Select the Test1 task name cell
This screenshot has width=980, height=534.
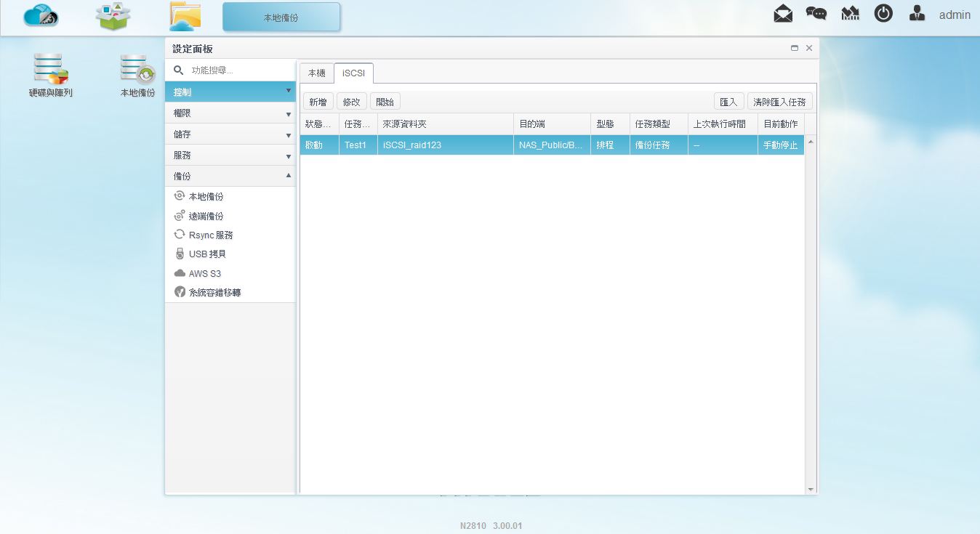point(358,145)
